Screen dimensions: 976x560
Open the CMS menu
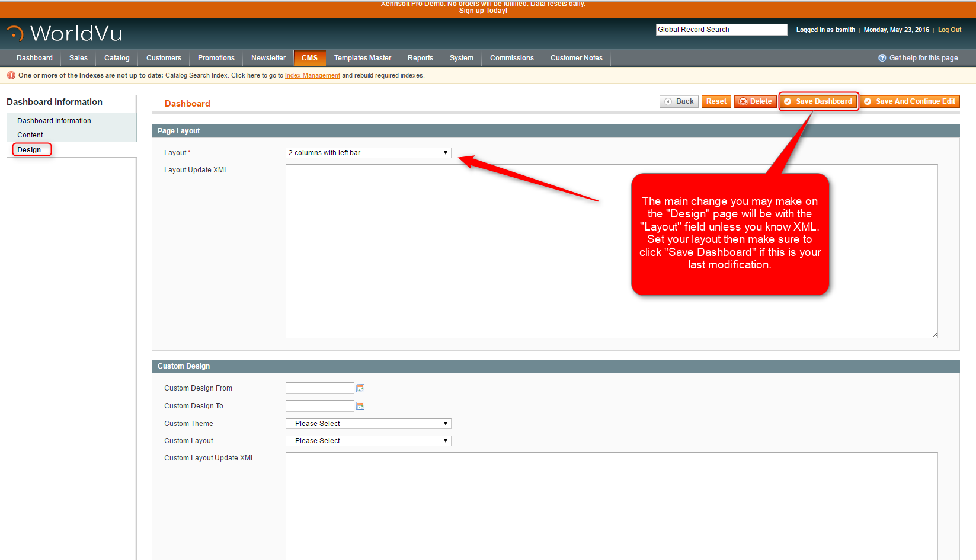(309, 58)
